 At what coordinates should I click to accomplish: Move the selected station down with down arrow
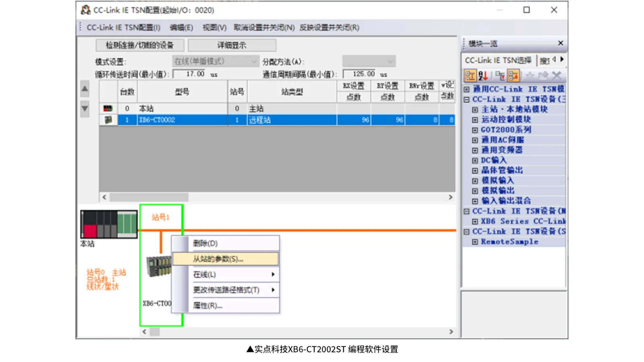[85, 109]
